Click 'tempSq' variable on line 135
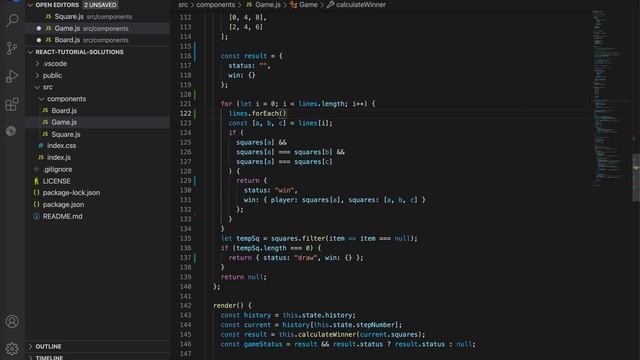The height and width of the screenshot is (360, 640). (x=248, y=238)
